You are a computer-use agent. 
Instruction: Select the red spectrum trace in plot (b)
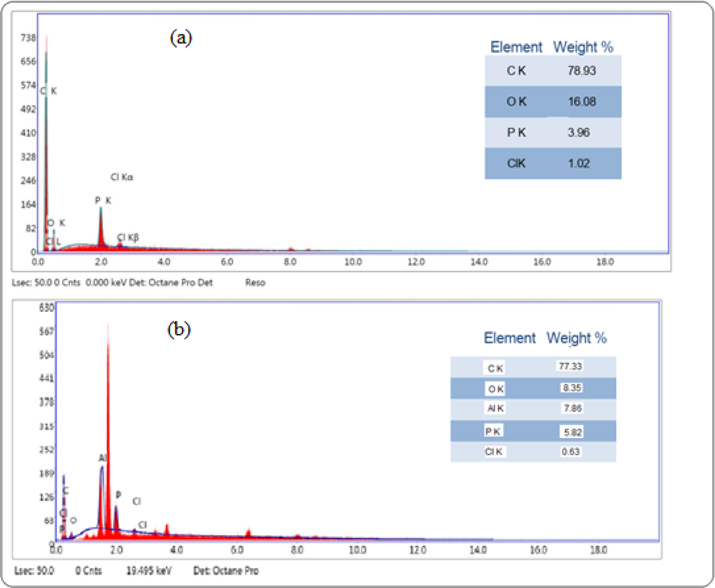click(108, 397)
